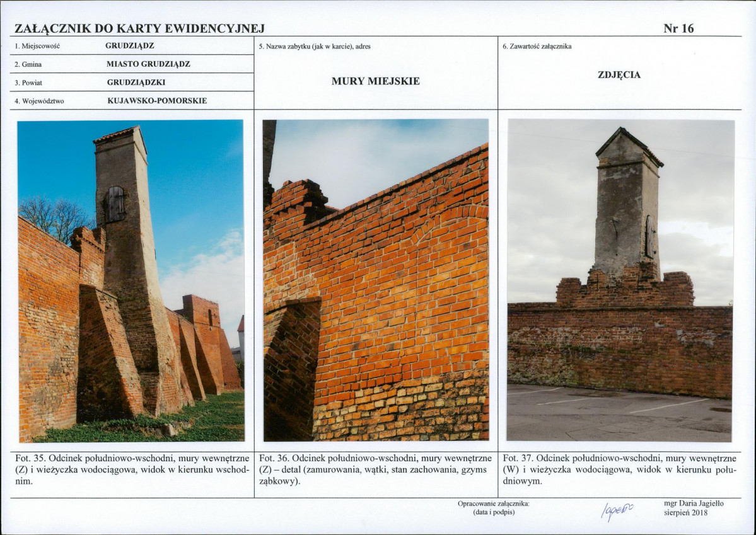The image size is (756, 535).
Task: Click the '6. Zawartość załącznika' label
Action: pos(537,47)
